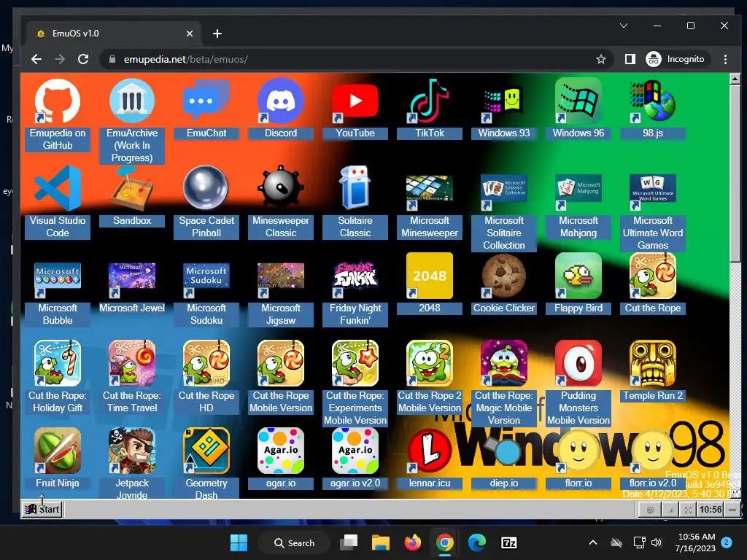Bookmark this page with the star

pos(601,59)
